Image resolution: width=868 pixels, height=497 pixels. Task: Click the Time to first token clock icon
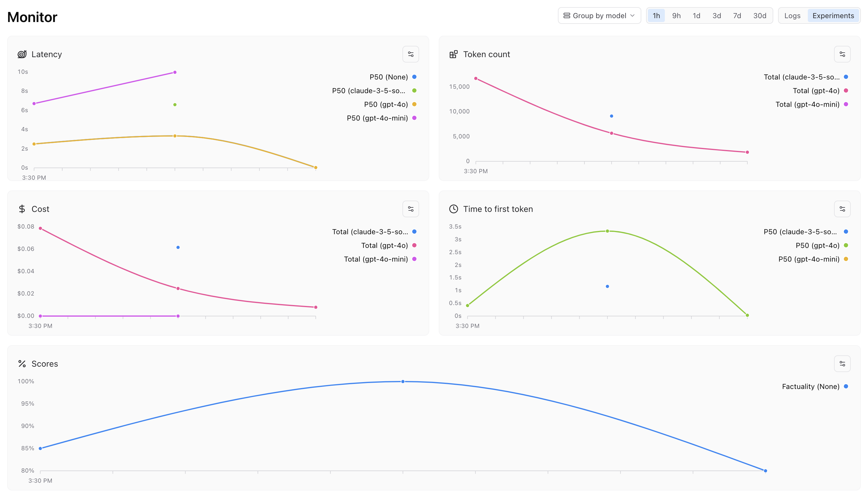pyautogui.click(x=453, y=209)
